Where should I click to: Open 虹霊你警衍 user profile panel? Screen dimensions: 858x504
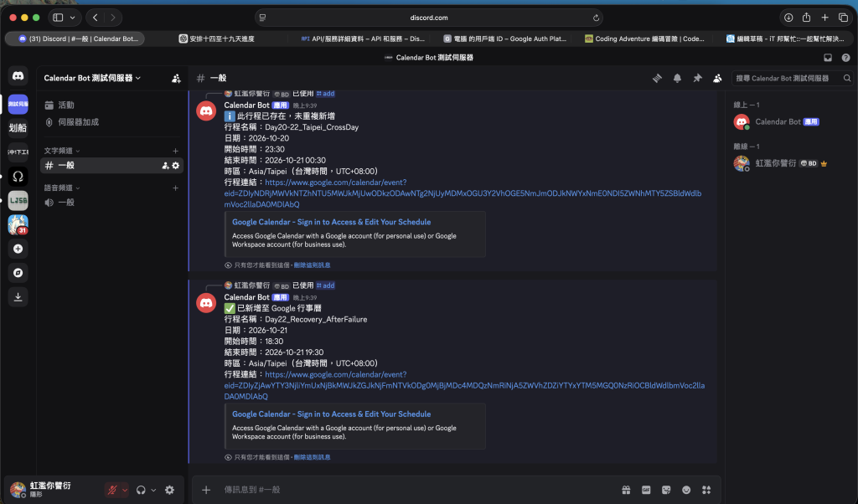pos(52,489)
